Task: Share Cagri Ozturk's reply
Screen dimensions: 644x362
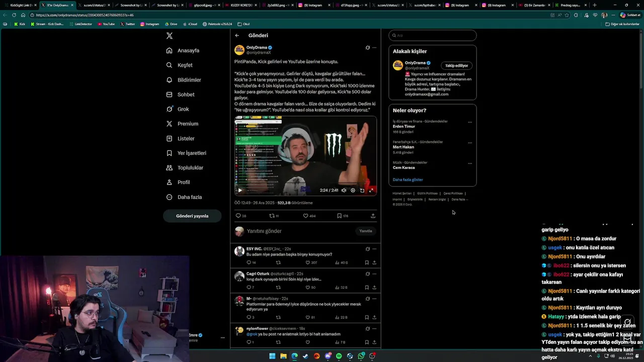Action: [x=374, y=288]
